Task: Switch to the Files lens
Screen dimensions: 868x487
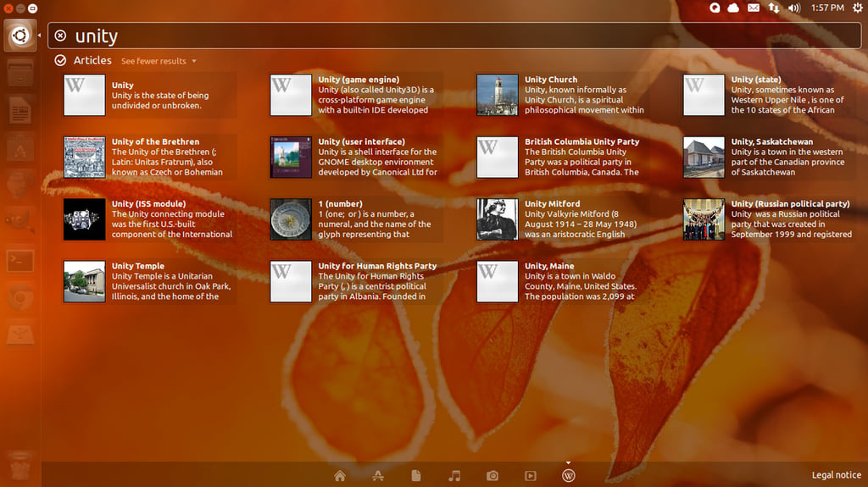Action: (x=416, y=475)
